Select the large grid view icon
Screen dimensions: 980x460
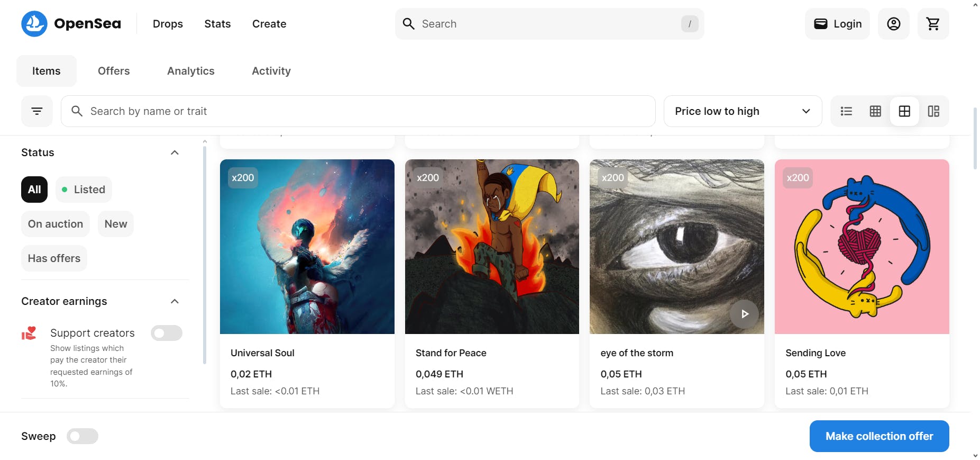[x=904, y=111]
